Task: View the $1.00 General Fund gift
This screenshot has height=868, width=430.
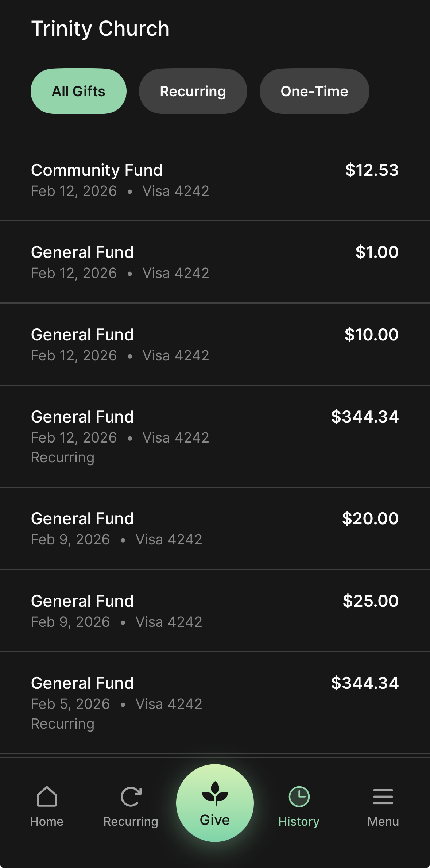Action: pyautogui.click(x=215, y=262)
